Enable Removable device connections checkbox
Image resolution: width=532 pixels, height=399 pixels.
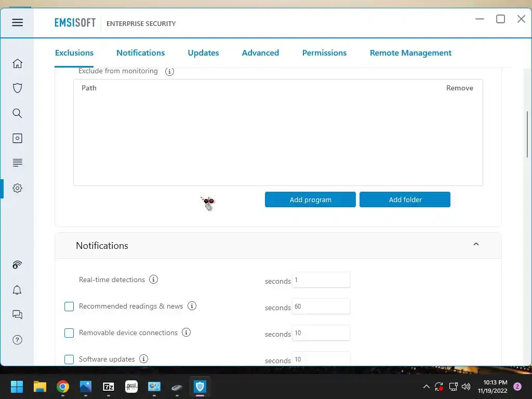tap(69, 333)
